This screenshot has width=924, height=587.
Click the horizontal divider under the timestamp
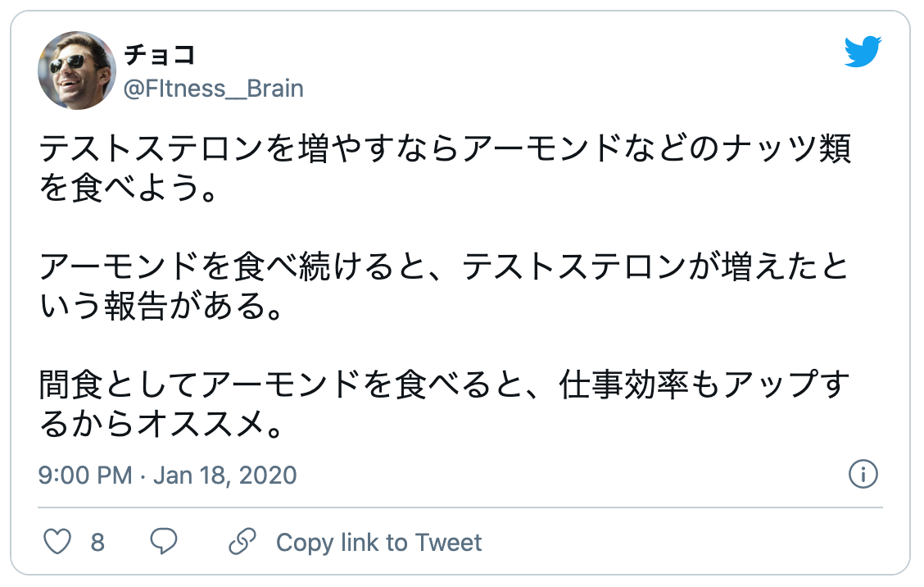(460, 507)
